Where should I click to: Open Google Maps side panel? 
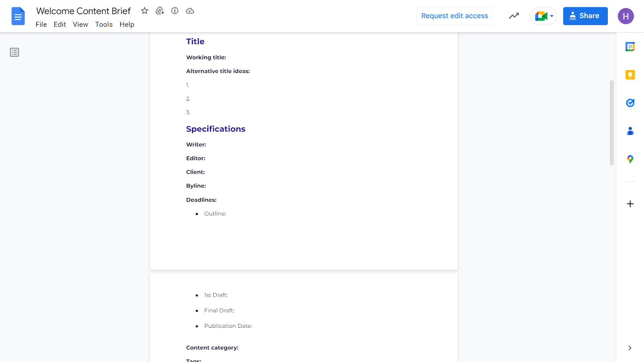[x=630, y=159]
